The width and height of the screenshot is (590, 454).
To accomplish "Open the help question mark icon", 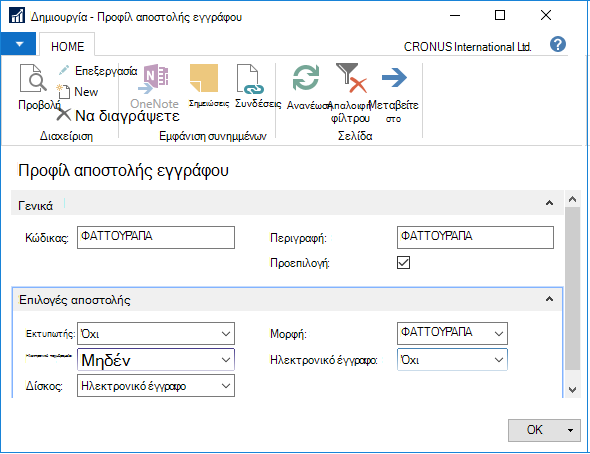I will 558,44.
